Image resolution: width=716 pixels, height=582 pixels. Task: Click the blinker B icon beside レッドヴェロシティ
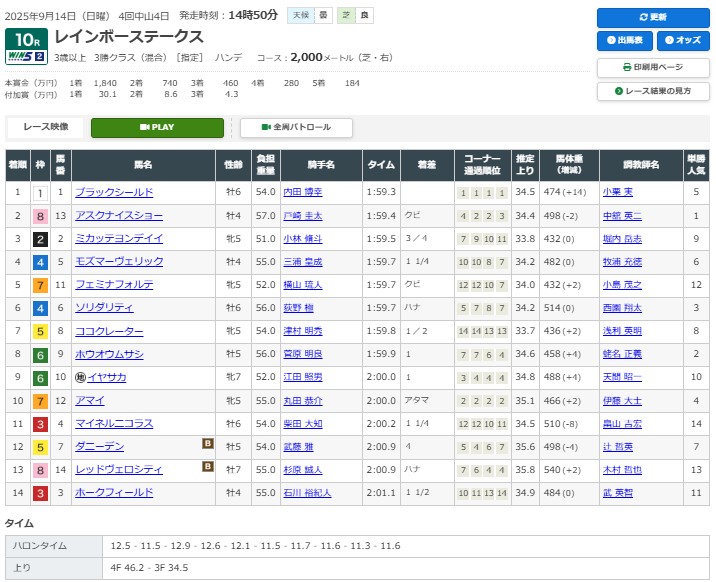tap(208, 466)
